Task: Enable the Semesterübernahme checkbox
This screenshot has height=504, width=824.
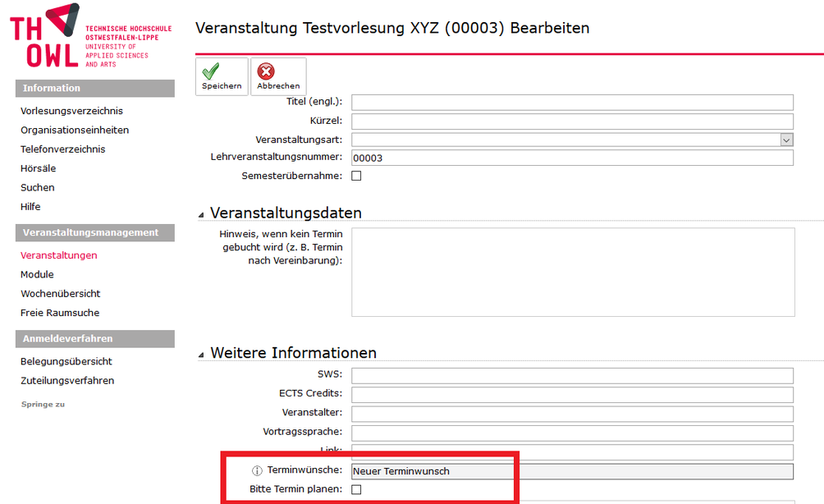Action: coord(356,176)
